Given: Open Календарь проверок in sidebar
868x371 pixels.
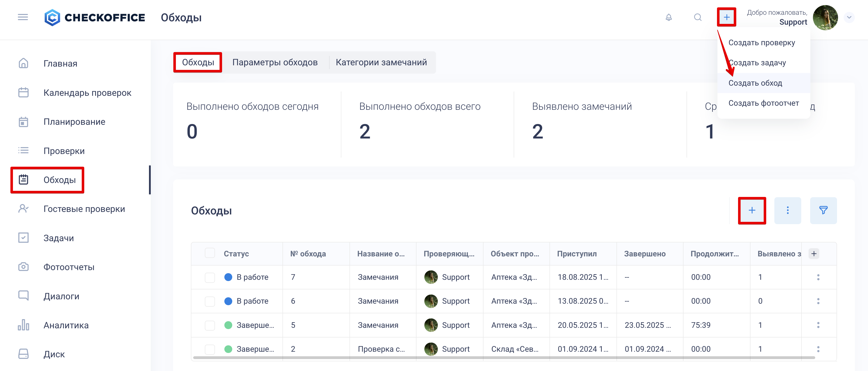Looking at the screenshot, I should (x=87, y=93).
